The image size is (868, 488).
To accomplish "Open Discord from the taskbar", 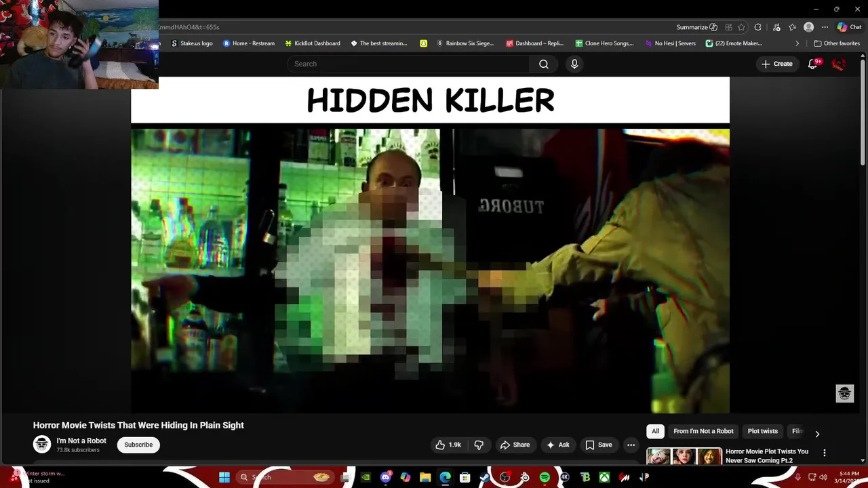I will 386,477.
